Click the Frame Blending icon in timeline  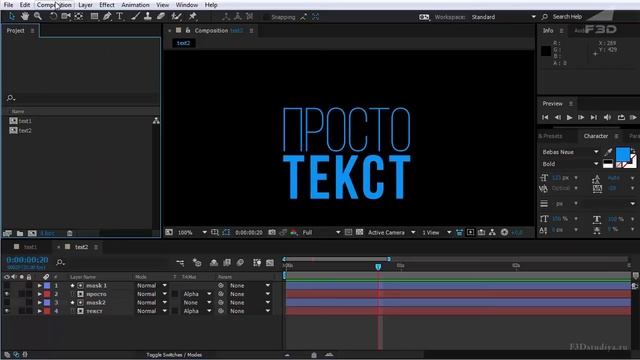click(227, 263)
